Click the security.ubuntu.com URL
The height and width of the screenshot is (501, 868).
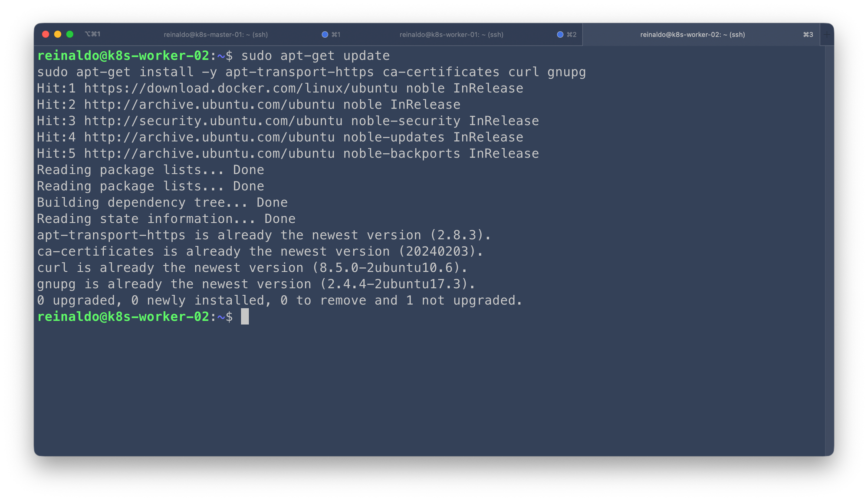213,121
